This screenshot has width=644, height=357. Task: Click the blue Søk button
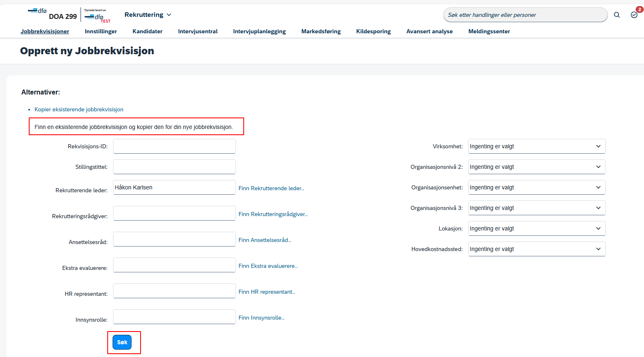click(x=122, y=342)
